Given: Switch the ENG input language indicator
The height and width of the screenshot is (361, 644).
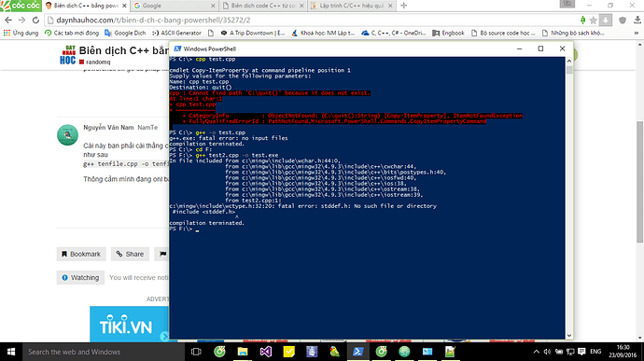Looking at the screenshot, I should pyautogui.click(x=595, y=352).
